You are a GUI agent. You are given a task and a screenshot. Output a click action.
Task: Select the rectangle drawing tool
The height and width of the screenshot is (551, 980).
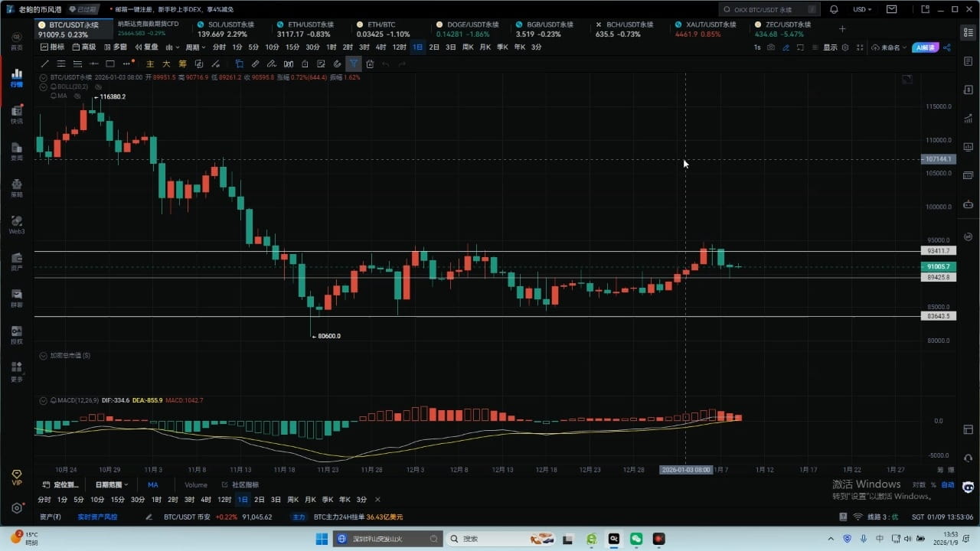(110, 64)
